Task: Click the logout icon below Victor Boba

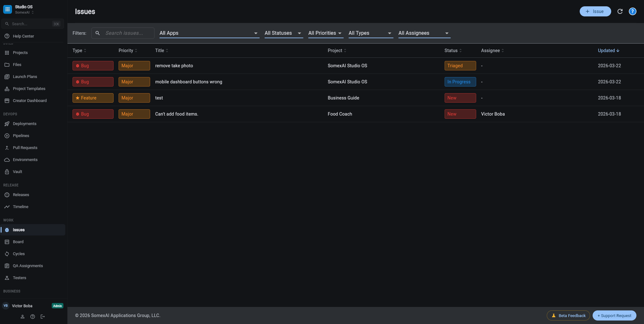Action: click(x=43, y=316)
